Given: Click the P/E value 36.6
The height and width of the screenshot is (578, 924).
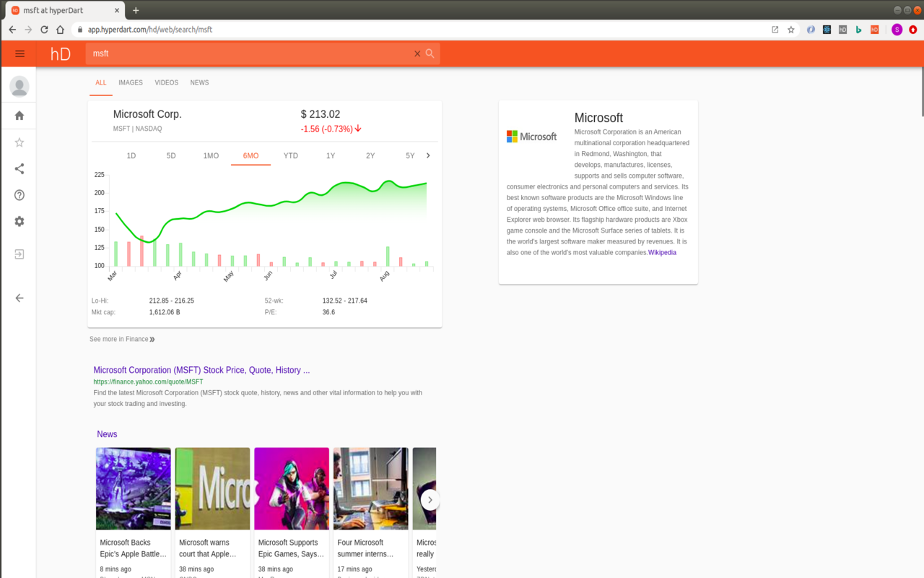Looking at the screenshot, I should 328,312.
